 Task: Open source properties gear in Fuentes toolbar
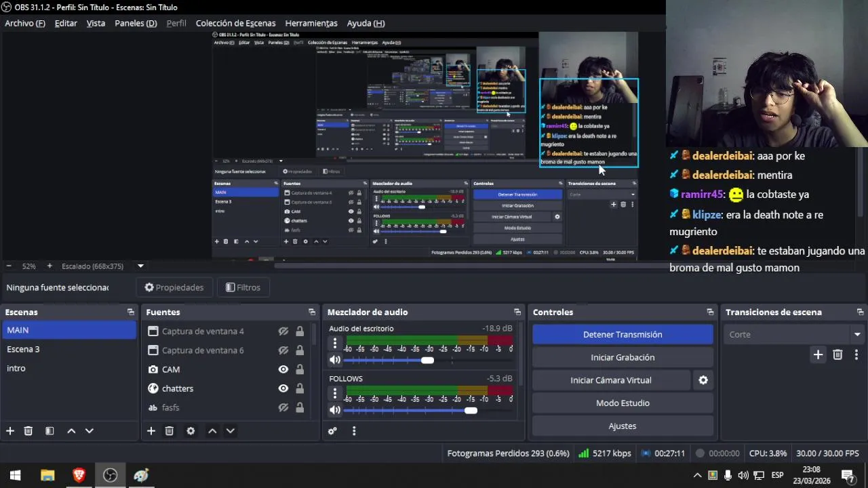[191, 431]
